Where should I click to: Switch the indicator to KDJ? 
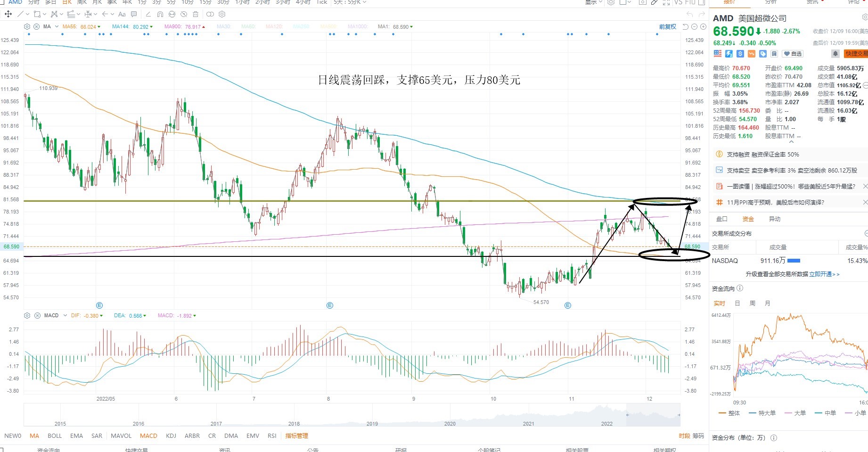pyautogui.click(x=171, y=436)
